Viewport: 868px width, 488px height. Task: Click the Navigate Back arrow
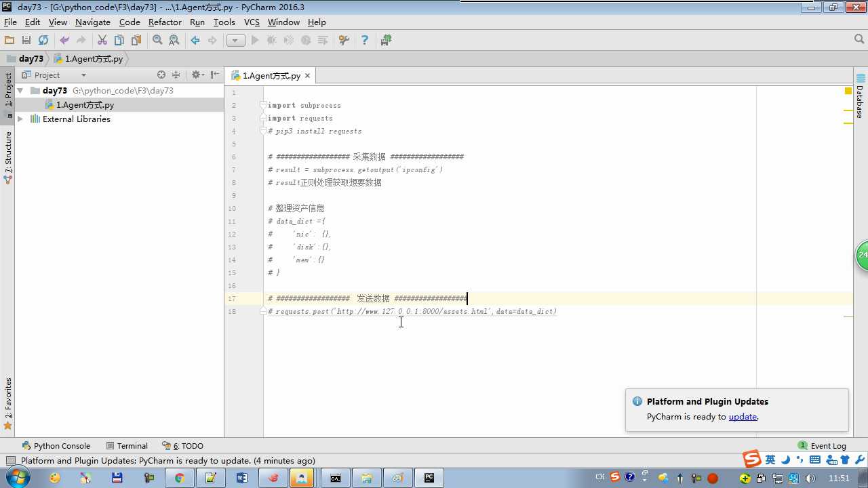point(195,41)
